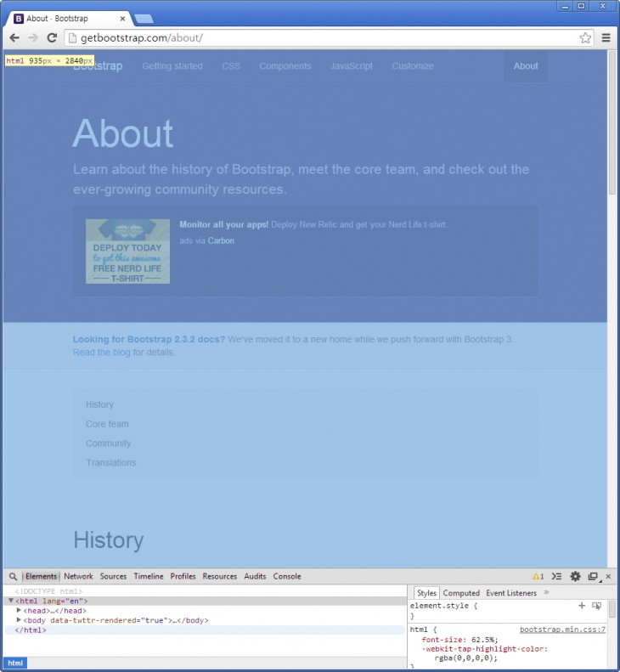Open the Read the blog link
Screen dimensions: 620x672
coord(102,353)
